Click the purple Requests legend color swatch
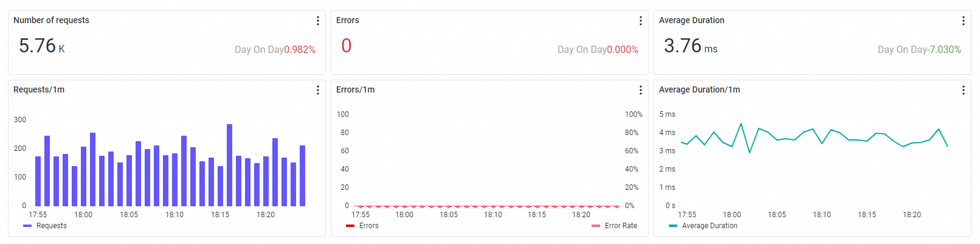The width and height of the screenshot is (980, 244). point(27,226)
